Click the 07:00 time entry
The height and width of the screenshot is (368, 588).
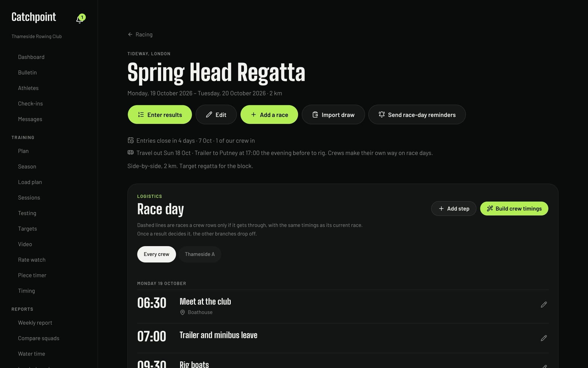click(x=152, y=336)
